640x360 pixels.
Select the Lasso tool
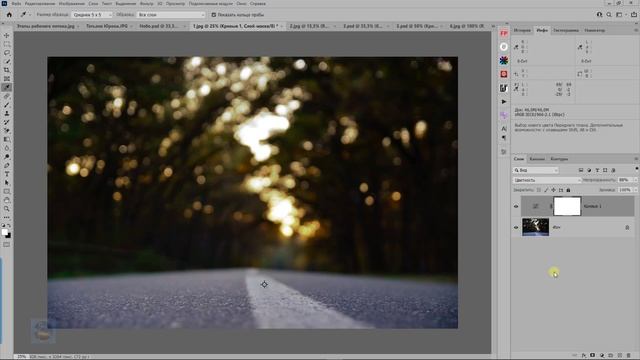(7, 53)
